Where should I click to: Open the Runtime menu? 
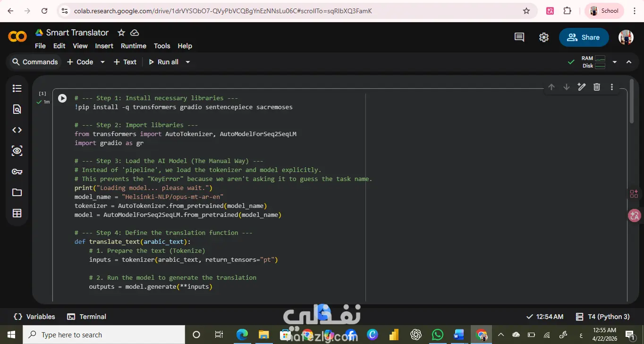(134, 46)
